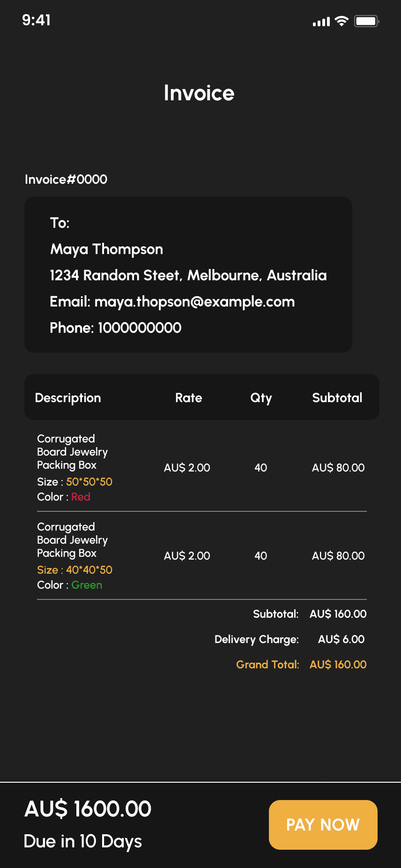
Task: Click the Qty column header
Action: click(261, 397)
